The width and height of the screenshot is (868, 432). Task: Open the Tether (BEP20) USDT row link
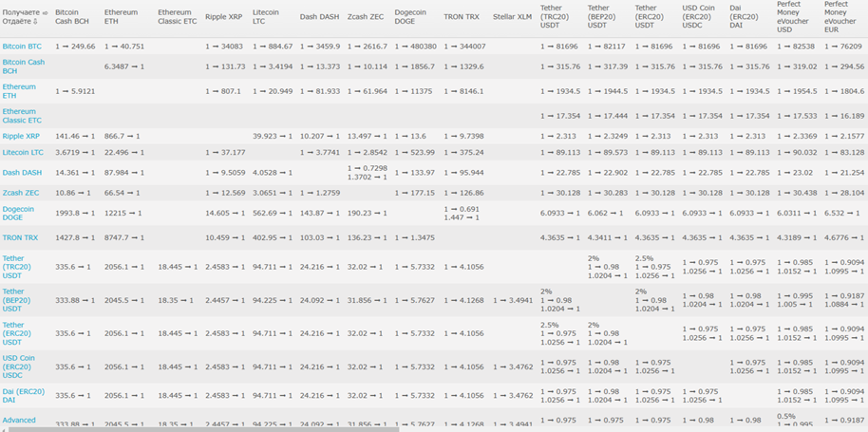[16, 300]
